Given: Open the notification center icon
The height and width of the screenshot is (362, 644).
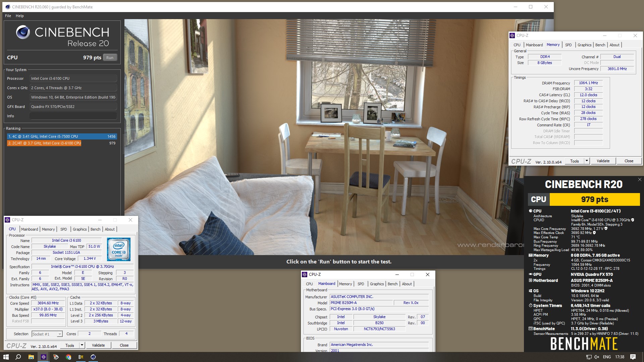Looking at the screenshot, I should pos(633,357).
